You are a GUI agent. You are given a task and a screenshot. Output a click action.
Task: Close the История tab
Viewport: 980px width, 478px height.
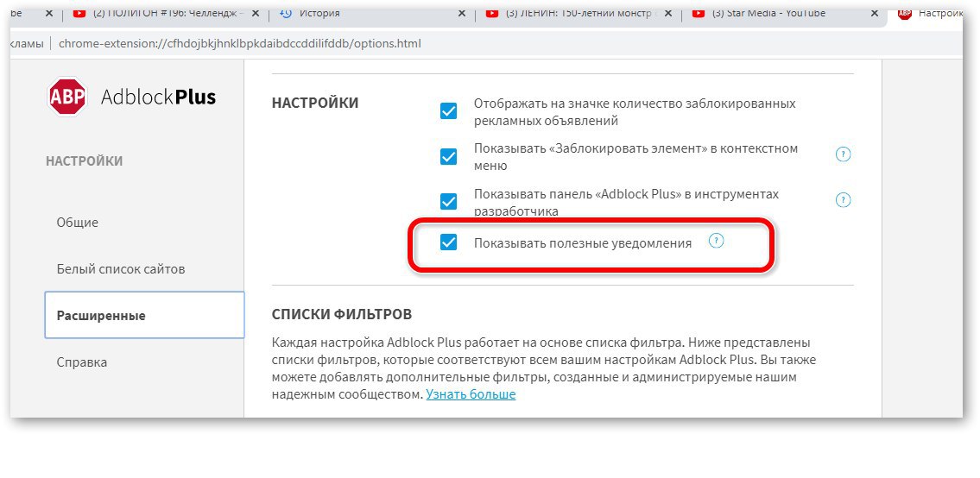(461, 13)
